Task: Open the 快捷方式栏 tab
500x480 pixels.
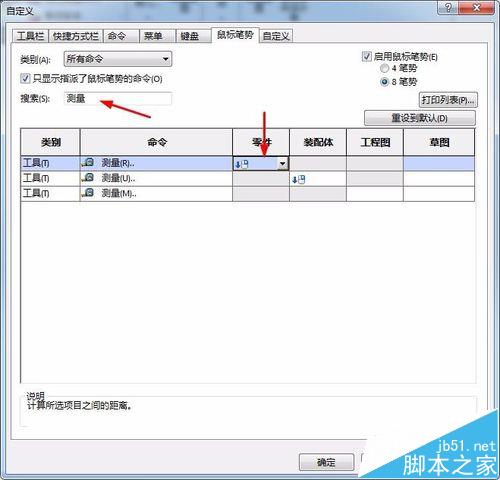Action: [76, 36]
